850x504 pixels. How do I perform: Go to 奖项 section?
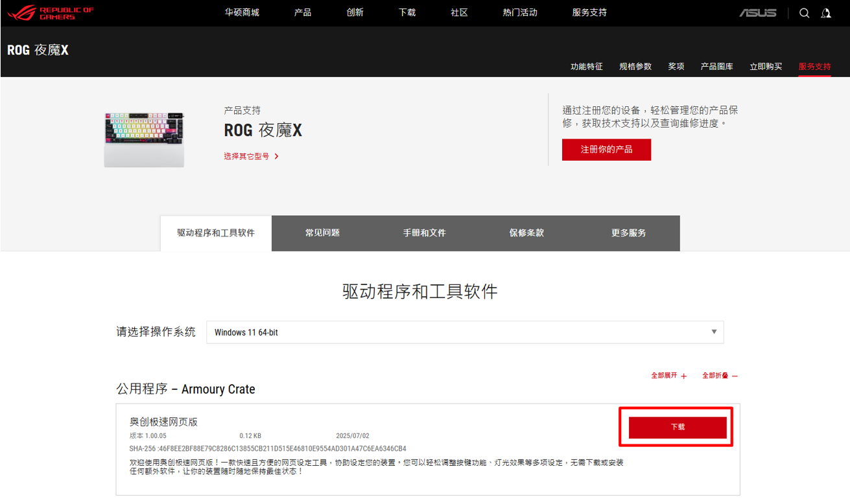(x=676, y=67)
